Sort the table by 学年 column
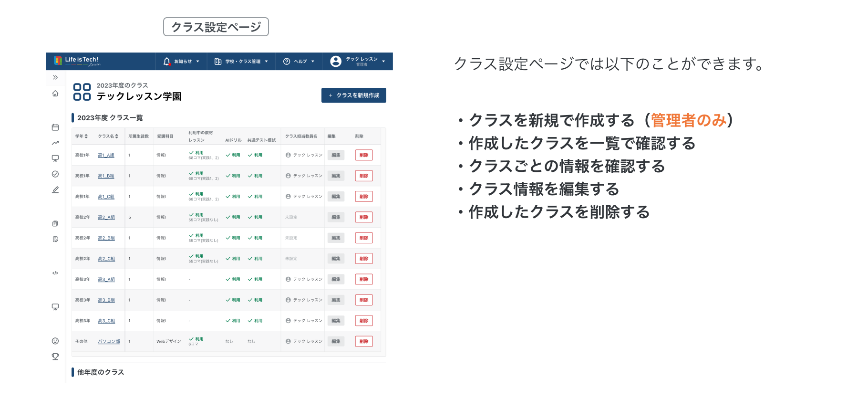 point(82,136)
